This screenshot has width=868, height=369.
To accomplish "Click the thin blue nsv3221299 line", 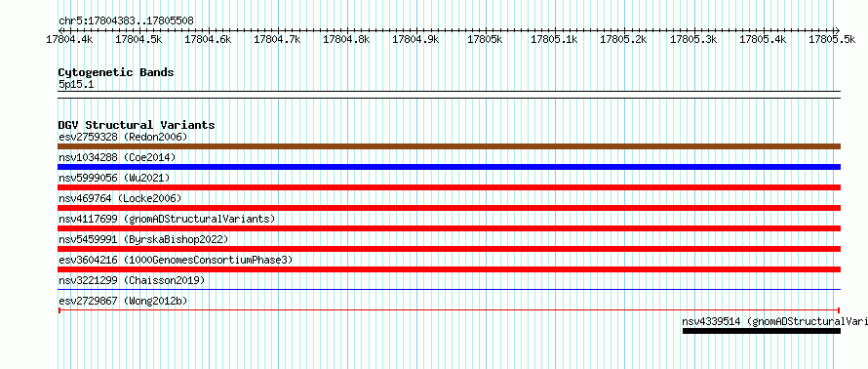I will click(x=449, y=289).
